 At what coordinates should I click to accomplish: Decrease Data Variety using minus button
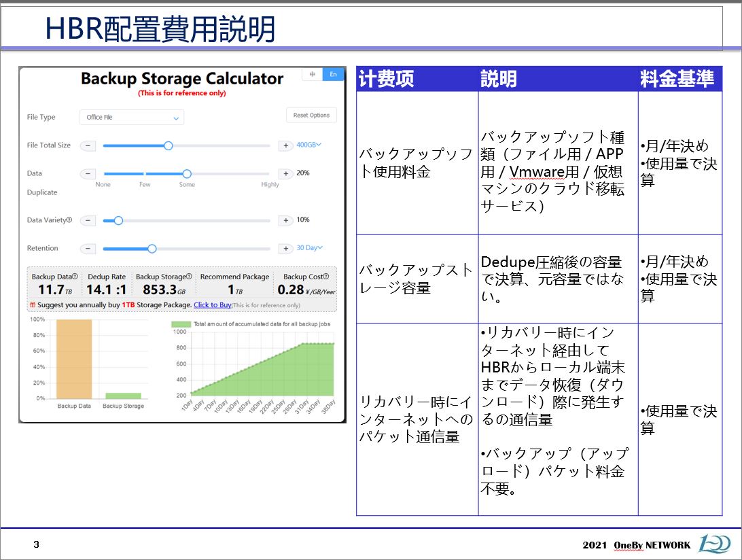[x=88, y=221]
